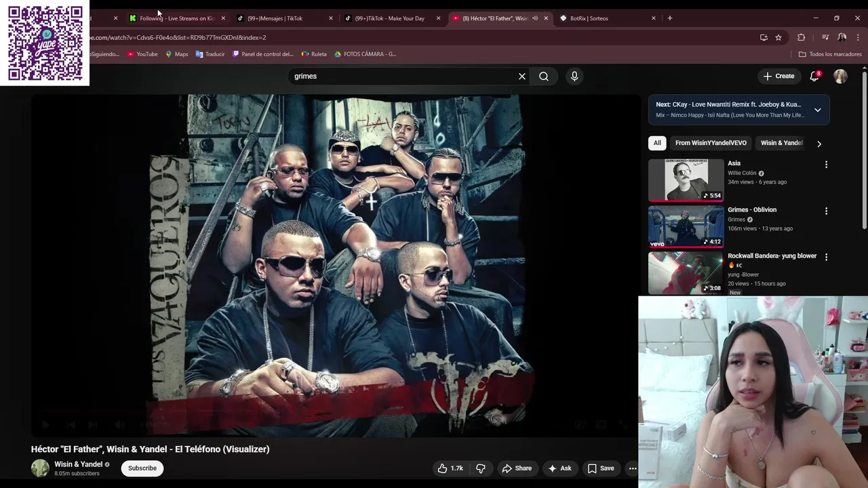Viewport: 868px width, 488px height.
Task: Subscribe to Wisin & Yandel channel
Action: pyautogui.click(x=142, y=468)
